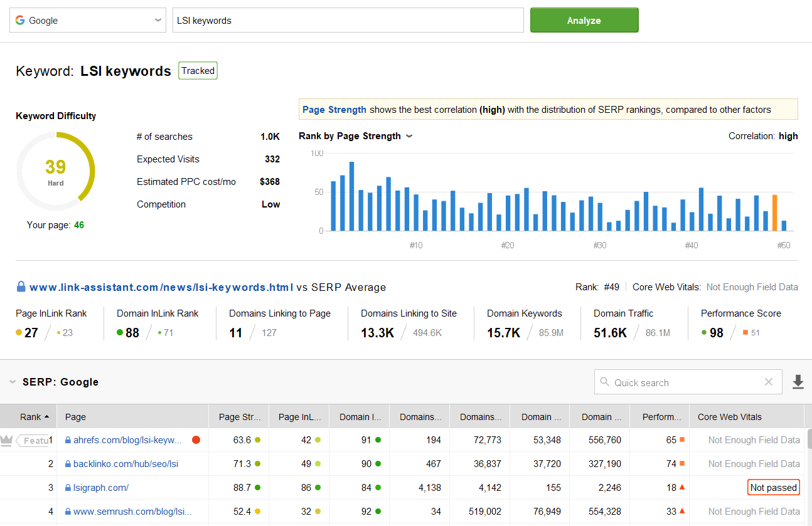The image size is (812, 526).
Task: Focus the Quick search input field
Action: tap(687, 382)
